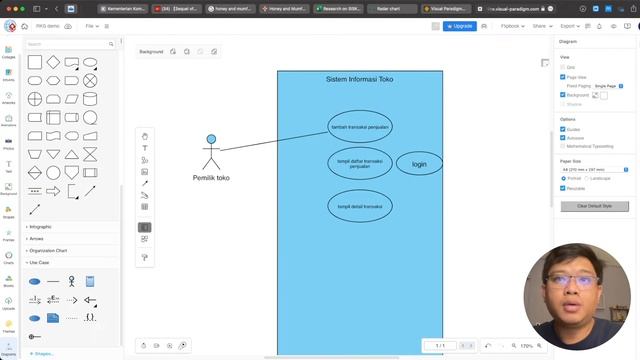Open the Diagrams sidebar panel
Screen dimensions: 640x360
tap(9, 349)
